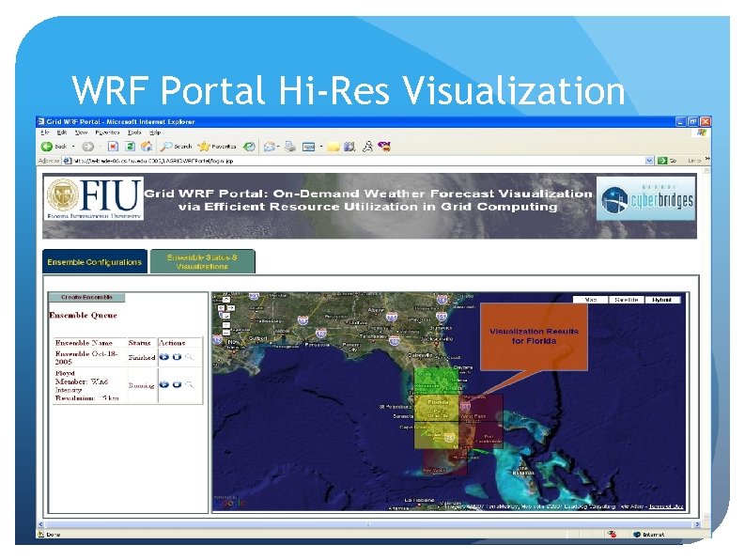View magnifier icon for Ensemble Oct-18-2005
745x560 pixels.
pos(189,357)
